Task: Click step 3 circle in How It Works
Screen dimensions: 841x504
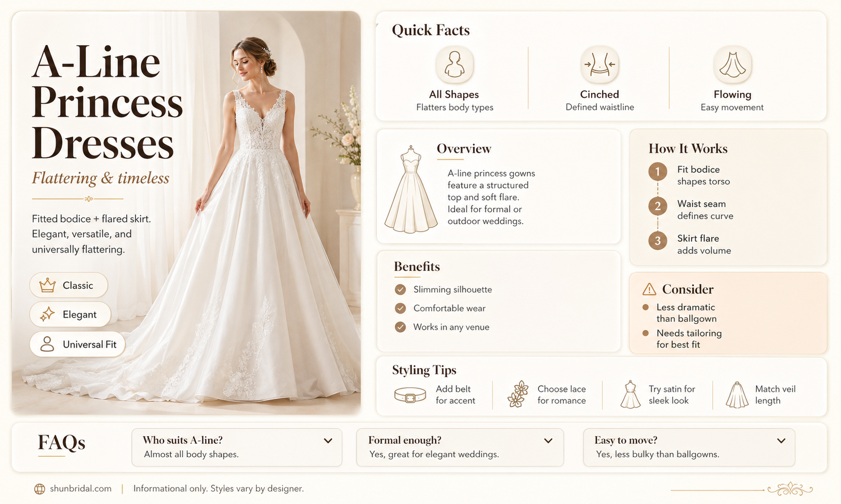Action: (658, 241)
